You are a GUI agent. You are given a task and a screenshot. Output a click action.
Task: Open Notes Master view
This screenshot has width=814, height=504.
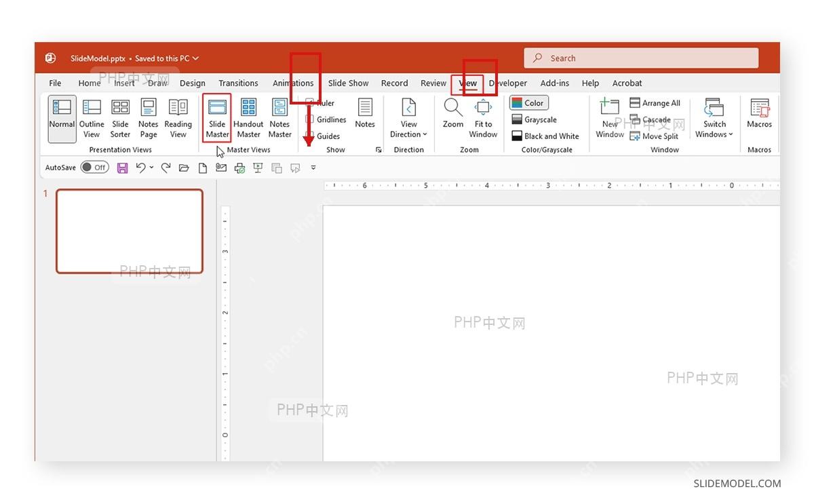[x=279, y=118]
